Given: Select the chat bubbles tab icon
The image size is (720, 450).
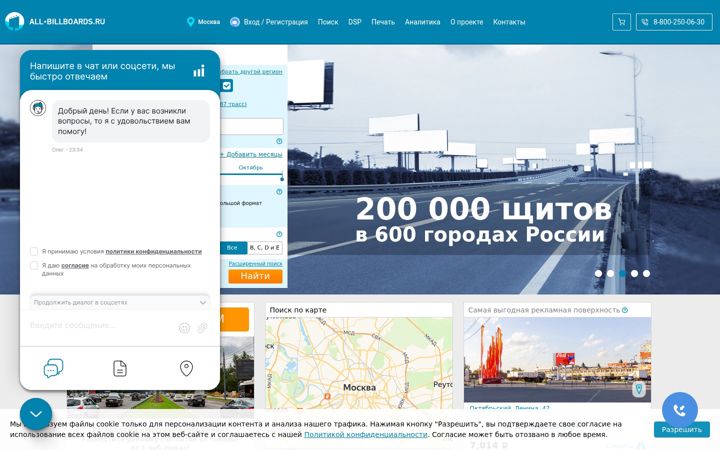Looking at the screenshot, I should point(53,368).
